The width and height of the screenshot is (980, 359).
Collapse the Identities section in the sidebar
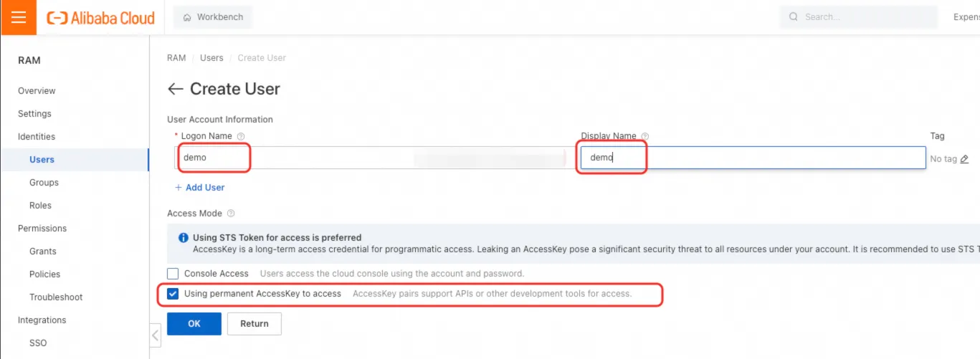[37, 137]
